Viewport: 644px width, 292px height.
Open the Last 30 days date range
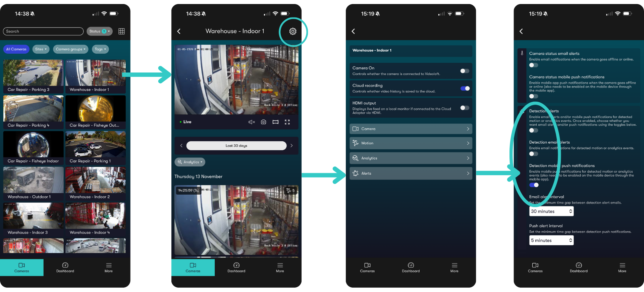click(x=236, y=146)
